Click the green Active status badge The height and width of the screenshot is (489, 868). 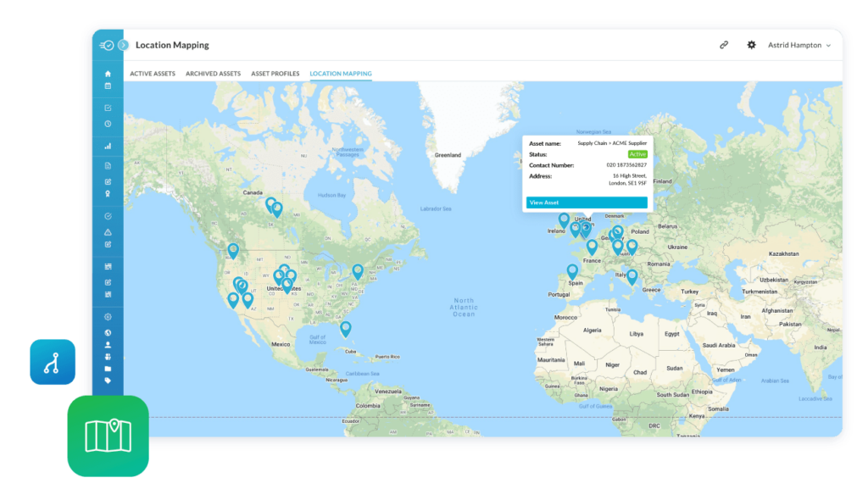(637, 154)
